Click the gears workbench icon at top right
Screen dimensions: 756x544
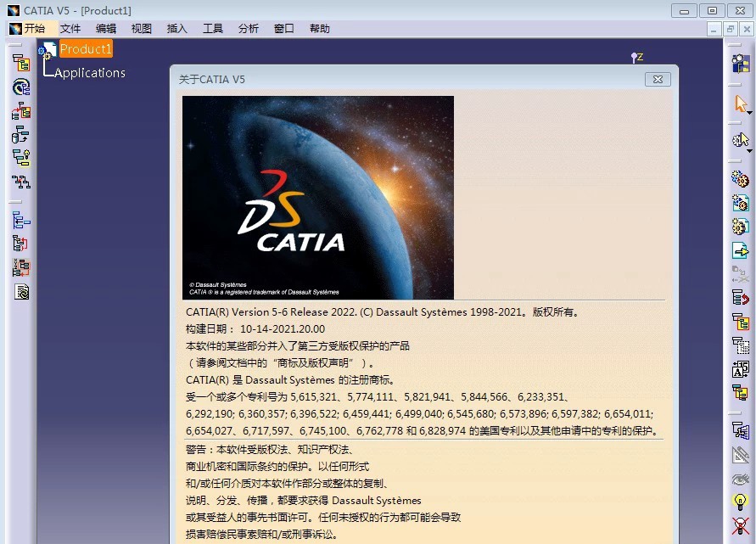(x=741, y=64)
